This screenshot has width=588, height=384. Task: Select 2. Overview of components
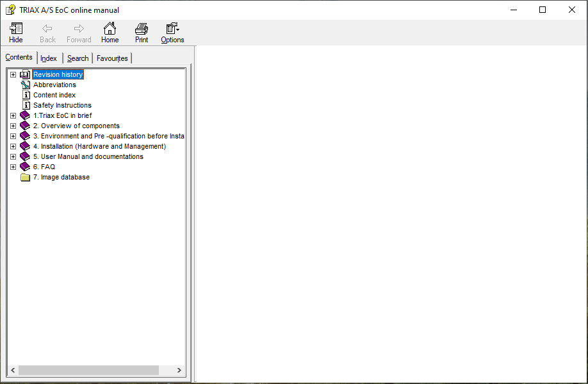[x=76, y=126]
